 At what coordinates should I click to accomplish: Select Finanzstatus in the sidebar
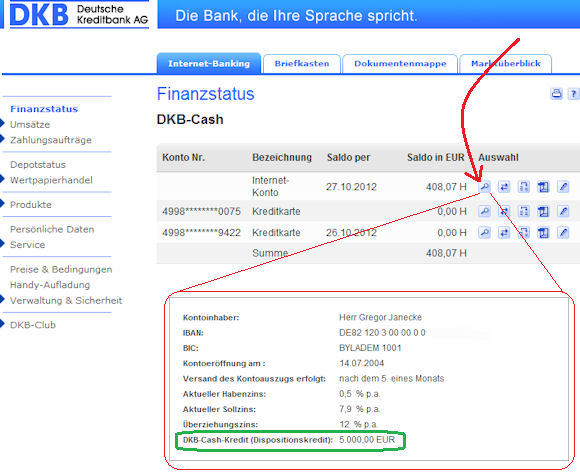click(x=44, y=109)
